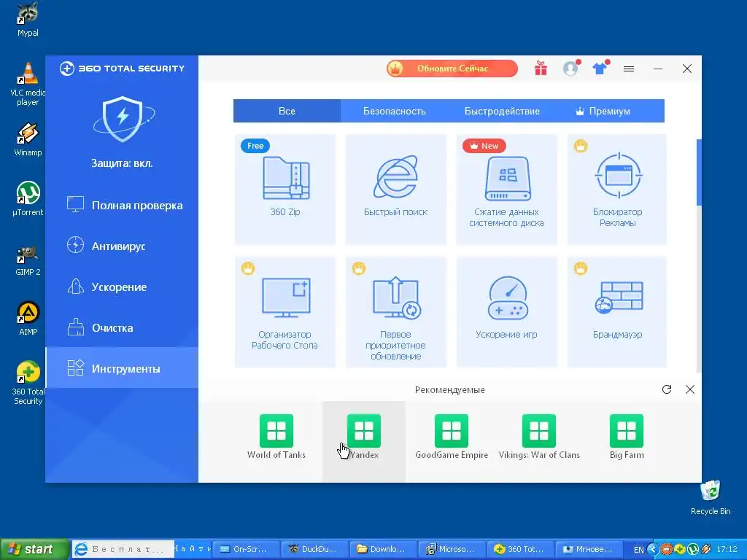Open Антивирус in sidebar

coord(122,246)
